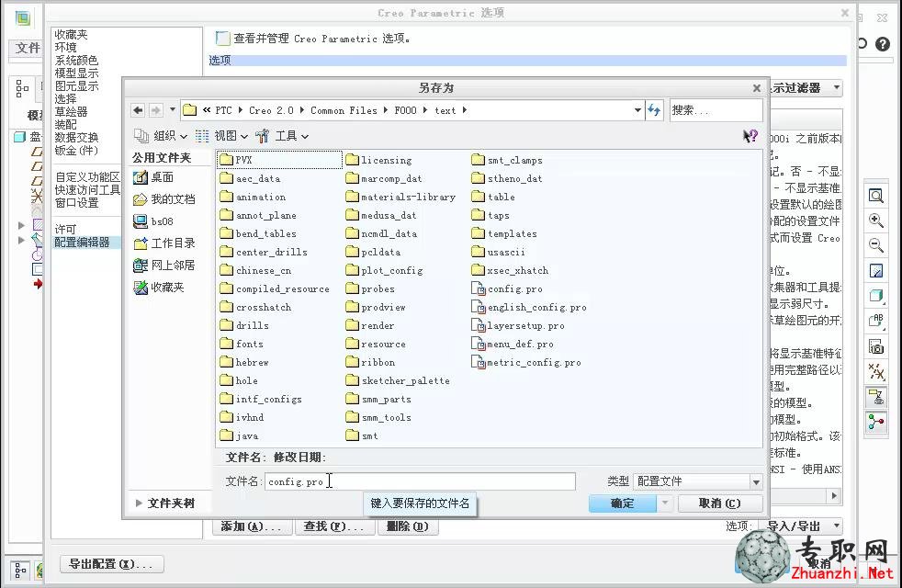Screen dimensions: 902x588
Task: Select 系统颜色 in the options category list
Action: click(76, 60)
